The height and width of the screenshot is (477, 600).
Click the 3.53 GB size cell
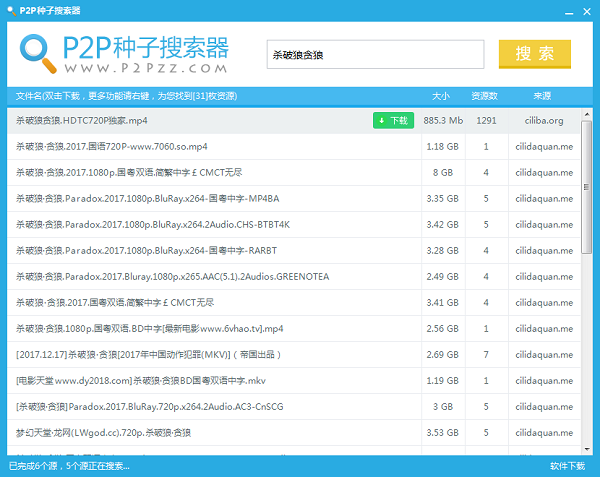tap(442, 433)
